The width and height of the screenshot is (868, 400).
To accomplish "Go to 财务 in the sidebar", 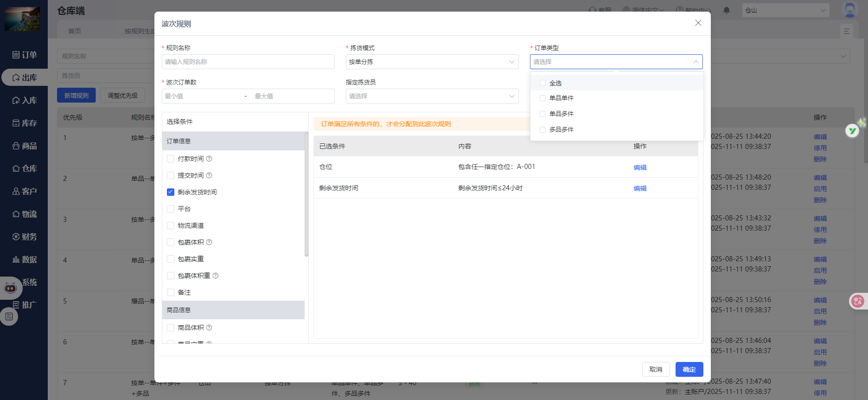I will pos(24,237).
